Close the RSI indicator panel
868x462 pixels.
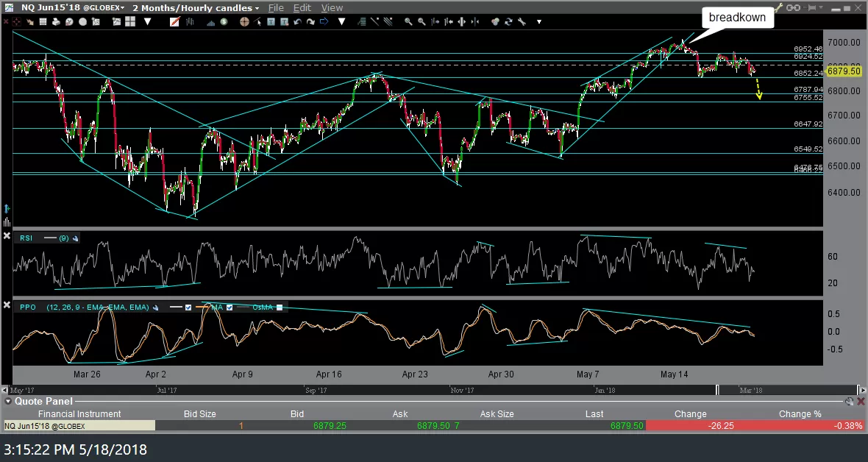(7, 236)
